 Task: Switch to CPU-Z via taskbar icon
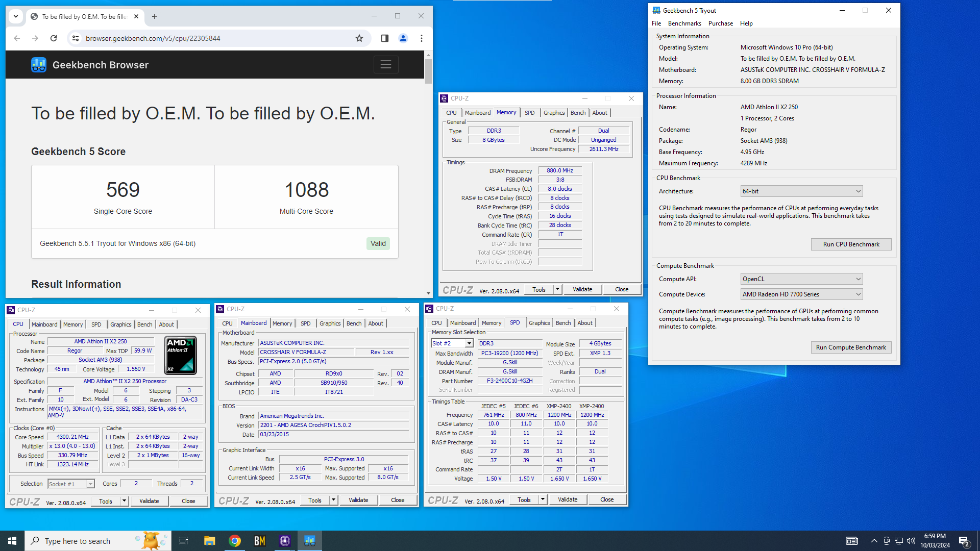point(285,541)
